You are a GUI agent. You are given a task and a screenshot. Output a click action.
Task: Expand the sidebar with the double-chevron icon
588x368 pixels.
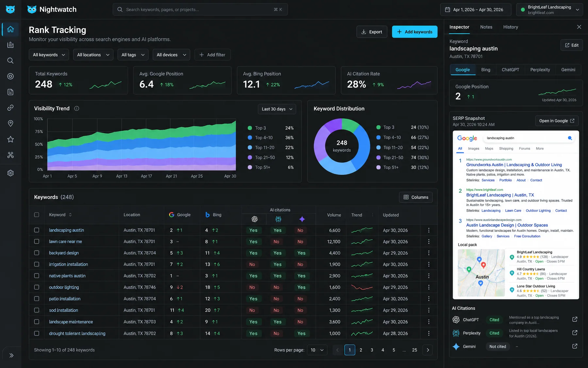coord(11,356)
